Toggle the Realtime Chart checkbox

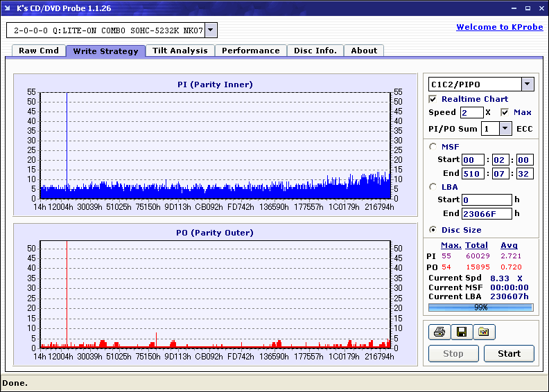(433, 99)
